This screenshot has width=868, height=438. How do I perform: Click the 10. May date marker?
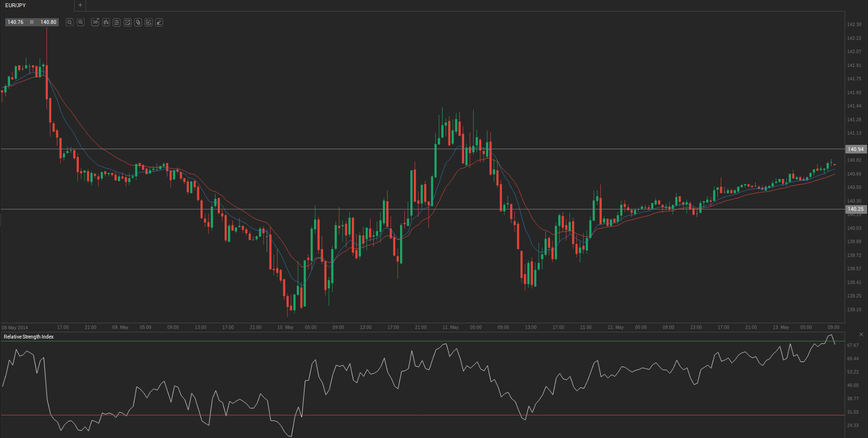(285, 328)
